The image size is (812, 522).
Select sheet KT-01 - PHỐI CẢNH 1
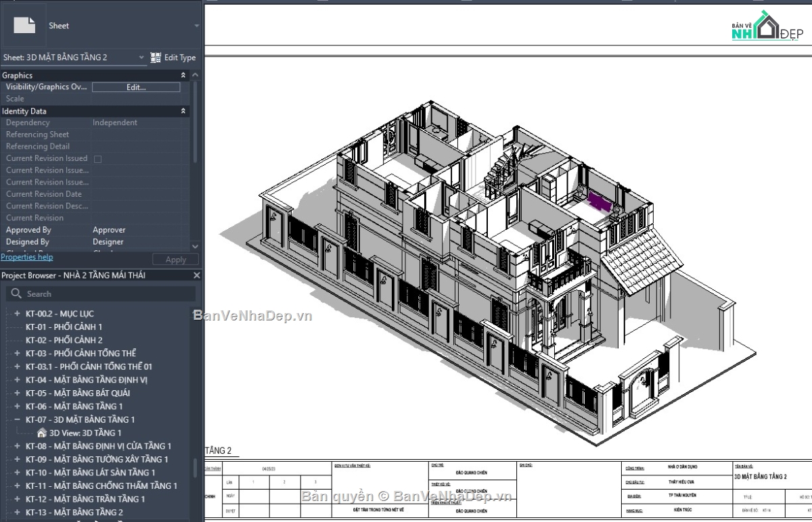[x=64, y=327]
